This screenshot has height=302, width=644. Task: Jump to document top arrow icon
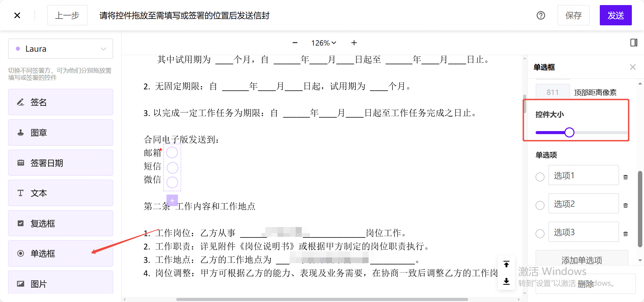tap(506, 264)
